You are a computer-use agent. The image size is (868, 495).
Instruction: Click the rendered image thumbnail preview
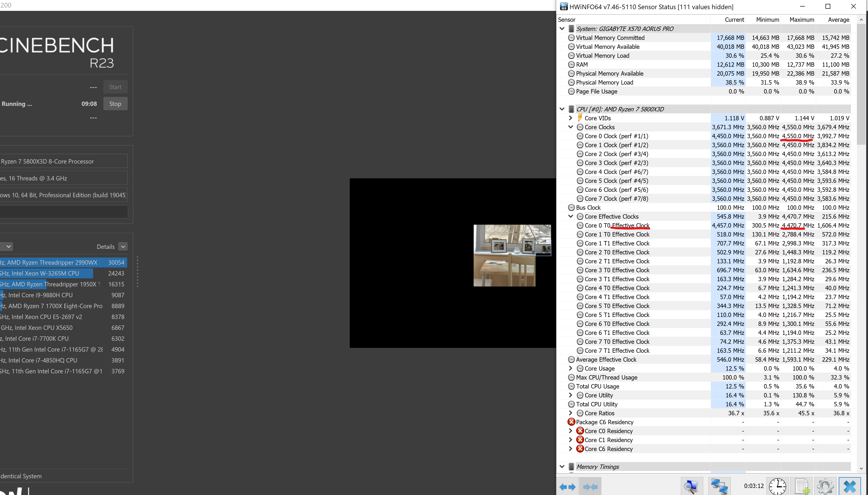pyautogui.click(x=504, y=255)
